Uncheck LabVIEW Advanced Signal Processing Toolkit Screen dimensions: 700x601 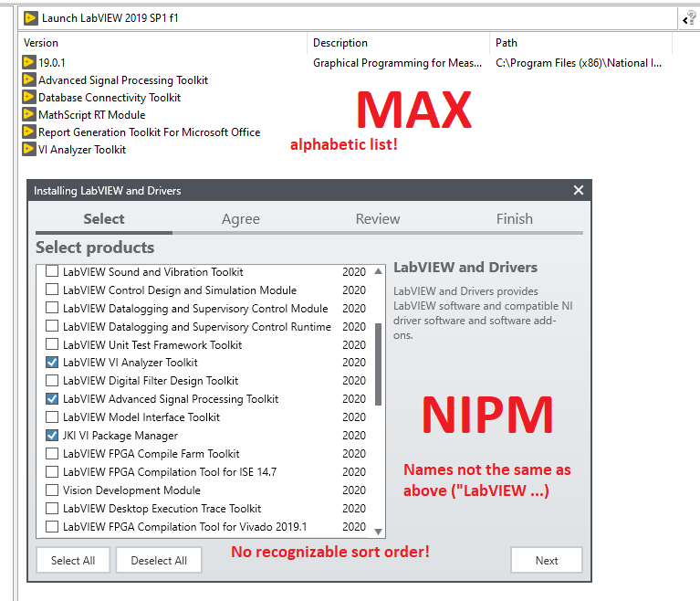(52, 398)
